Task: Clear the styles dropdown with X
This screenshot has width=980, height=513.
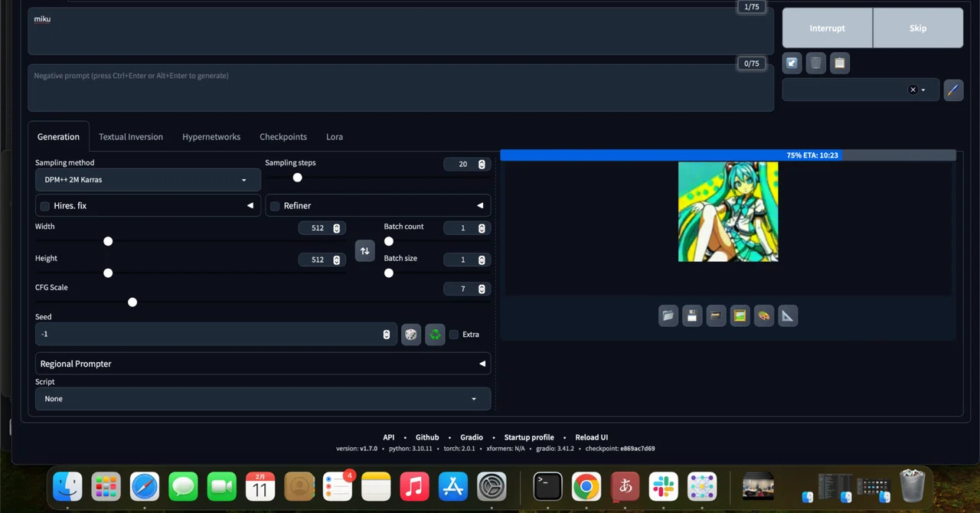Action: pyautogui.click(x=913, y=90)
